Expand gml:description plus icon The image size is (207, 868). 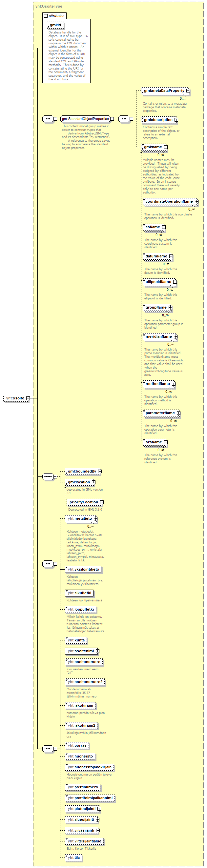[176, 120]
